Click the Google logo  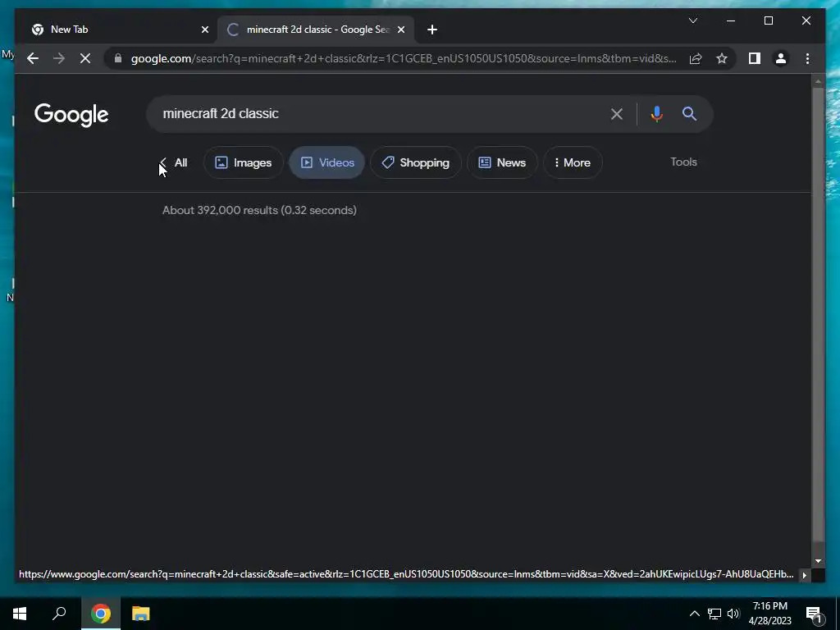(71, 115)
